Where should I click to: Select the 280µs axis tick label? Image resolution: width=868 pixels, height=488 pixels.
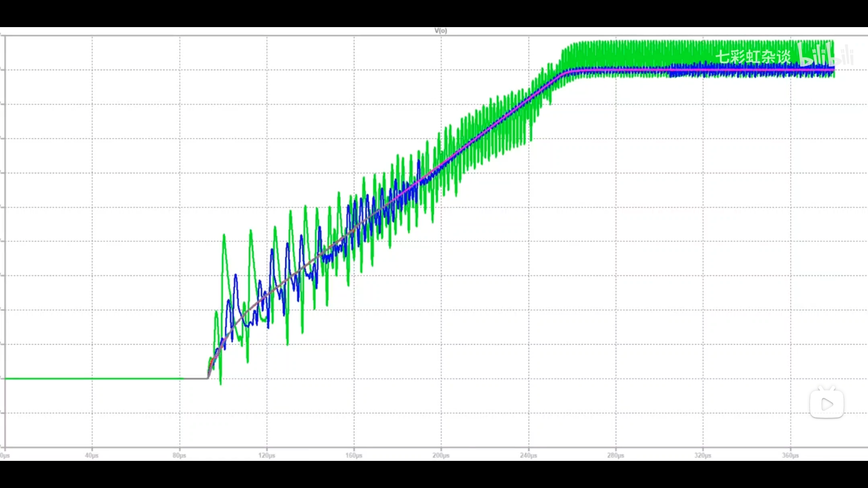[x=615, y=455]
